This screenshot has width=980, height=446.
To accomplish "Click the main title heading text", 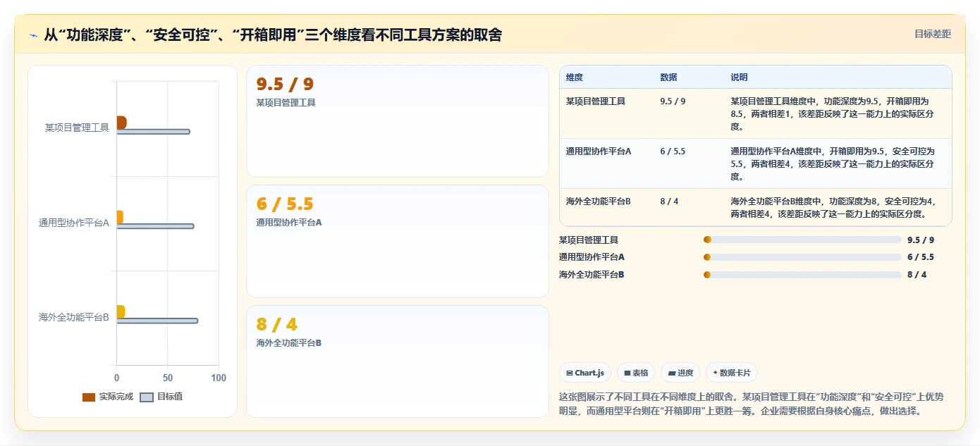I will pos(273,35).
